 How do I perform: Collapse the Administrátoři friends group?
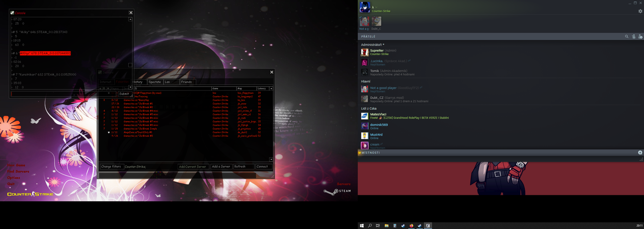click(x=373, y=45)
